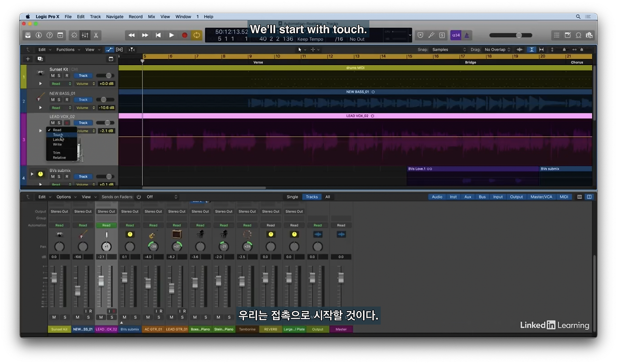617x364 pixels.
Task: Open the Navigate menu in the menu bar
Action: point(115,16)
